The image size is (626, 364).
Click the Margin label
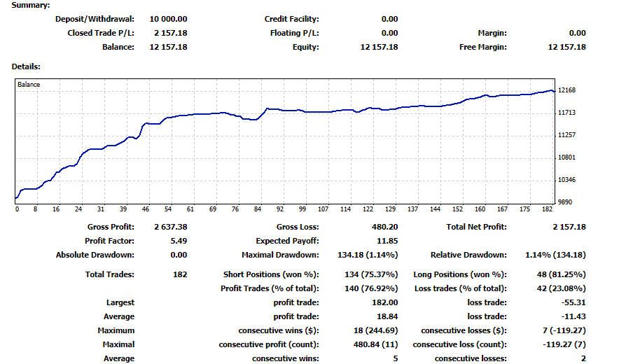(x=492, y=33)
